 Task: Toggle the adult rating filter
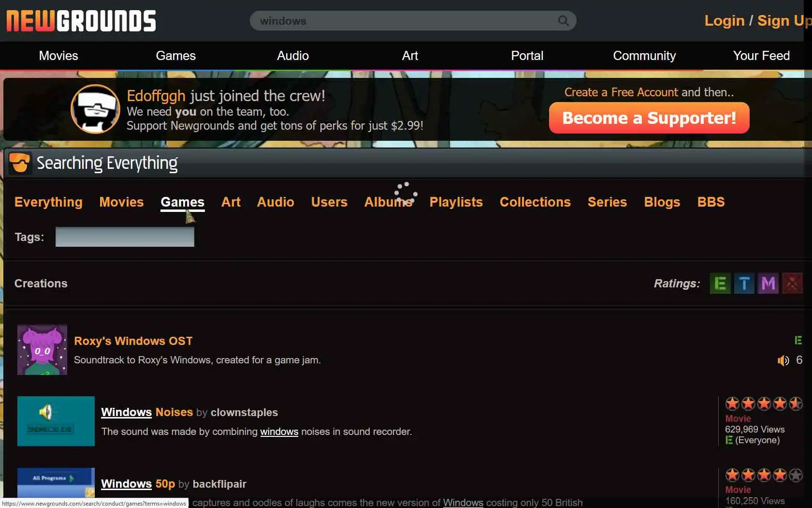pos(792,284)
